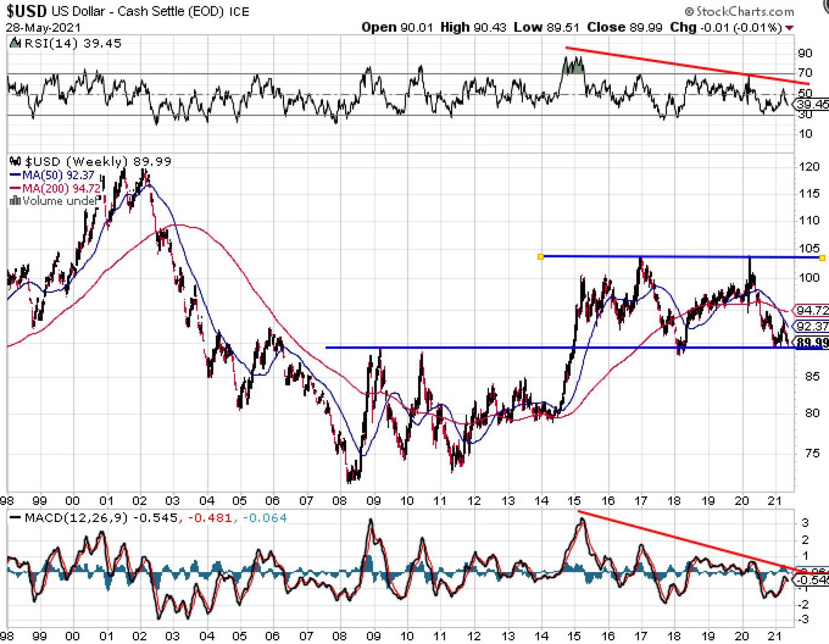Click the 92.37 MA(50) price tag on axis
This screenshot has width=829, height=644.
pyautogui.click(x=812, y=326)
